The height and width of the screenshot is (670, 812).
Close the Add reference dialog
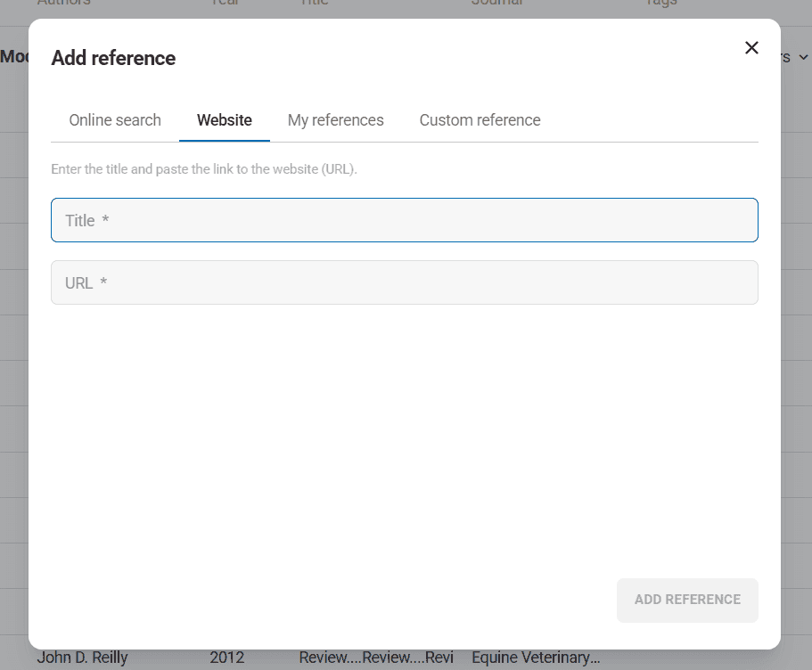coord(751,48)
